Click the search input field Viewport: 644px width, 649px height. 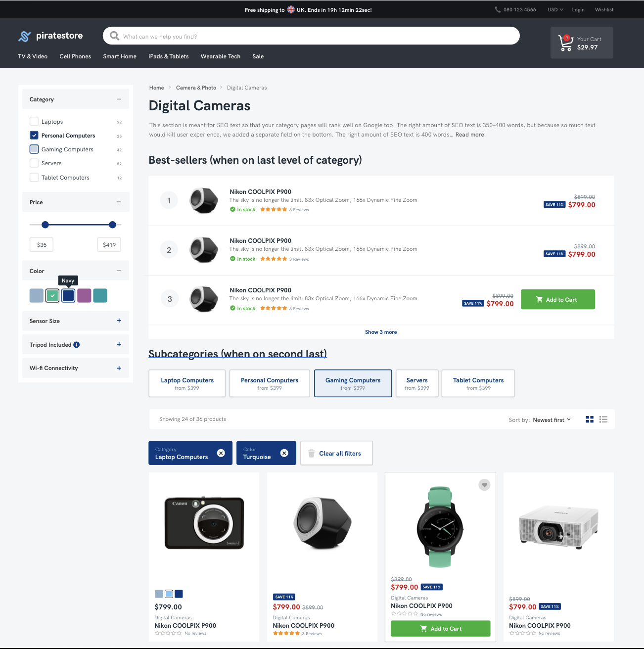point(311,36)
